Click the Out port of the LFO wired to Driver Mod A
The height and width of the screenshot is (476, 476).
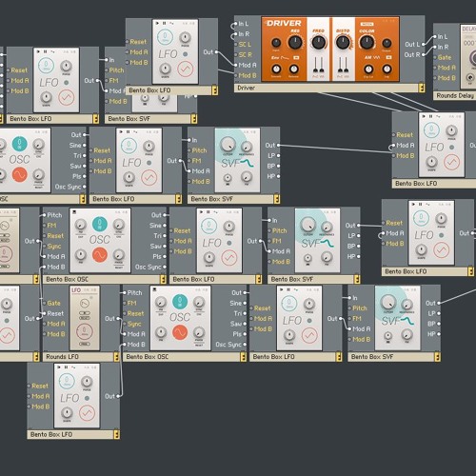pyautogui.click(x=216, y=52)
